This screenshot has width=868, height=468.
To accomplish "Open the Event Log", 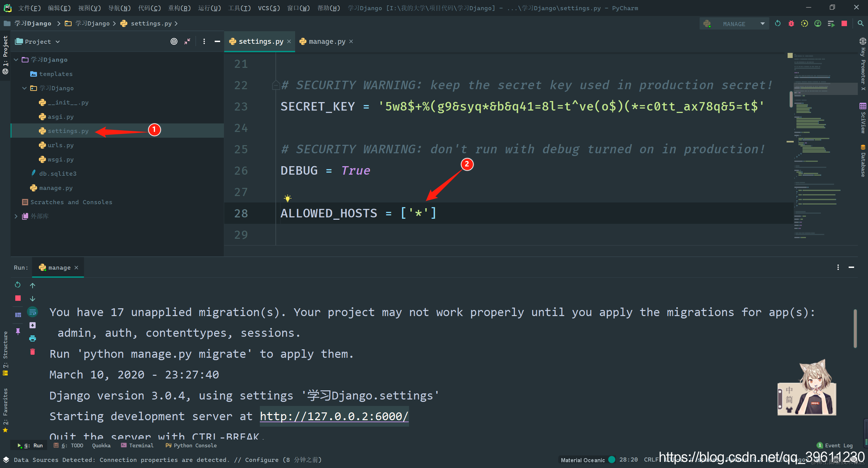I will click(x=835, y=445).
